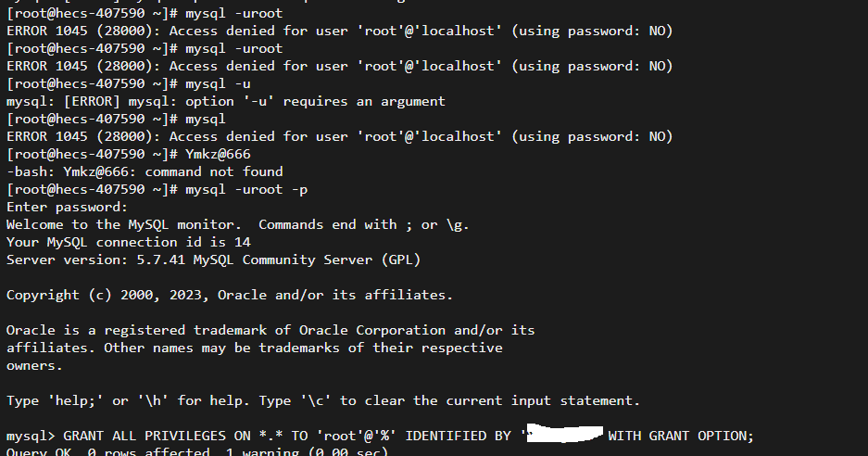Click the "owners." text line
Image resolution: width=868 pixels, height=456 pixels.
(34, 366)
